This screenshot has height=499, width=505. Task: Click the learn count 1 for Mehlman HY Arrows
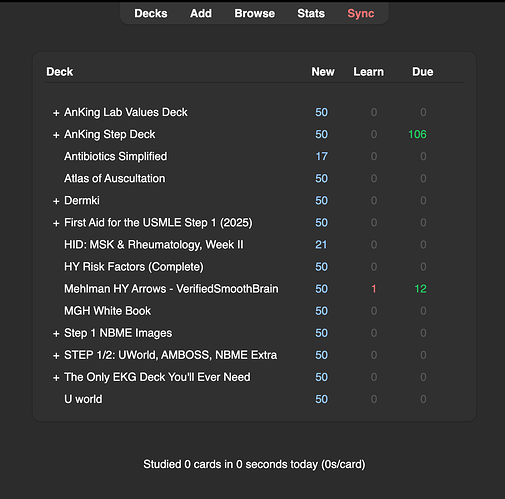point(374,289)
